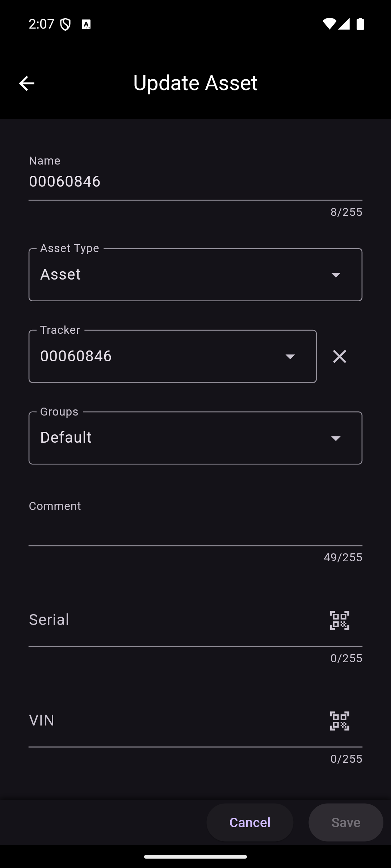The width and height of the screenshot is (391, 868).
Task: Open the Groups dropdown showing Default
Action: (195, 438)
